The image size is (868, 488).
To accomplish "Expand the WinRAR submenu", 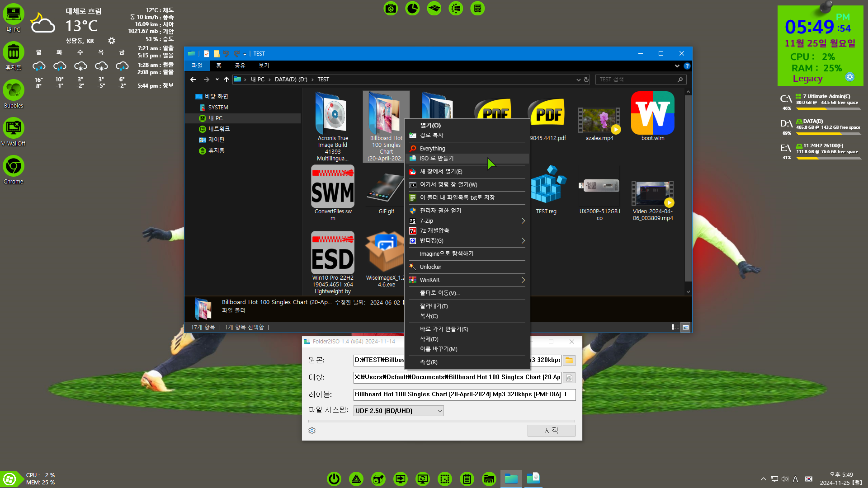I will coord(467,280).
